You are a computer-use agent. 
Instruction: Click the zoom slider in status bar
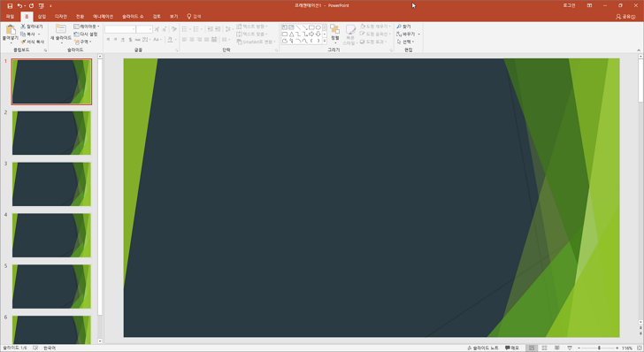tap(598, 348)
